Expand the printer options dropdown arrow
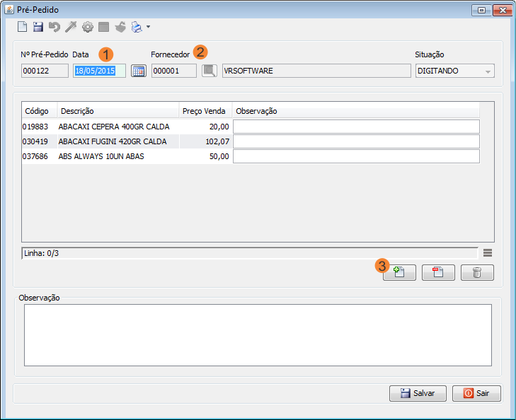Viewport: 516px width, 420px height. (149, 27)
